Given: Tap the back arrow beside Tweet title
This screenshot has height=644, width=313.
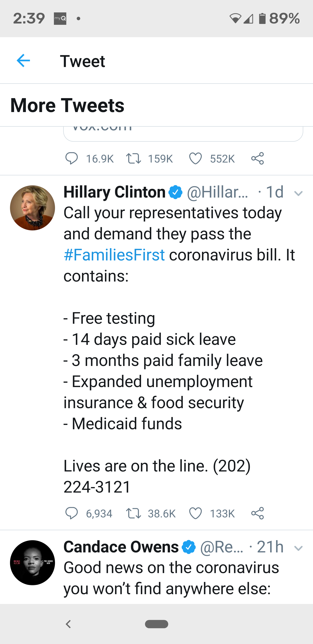Looking at the screenshot, I should (23, 61).
